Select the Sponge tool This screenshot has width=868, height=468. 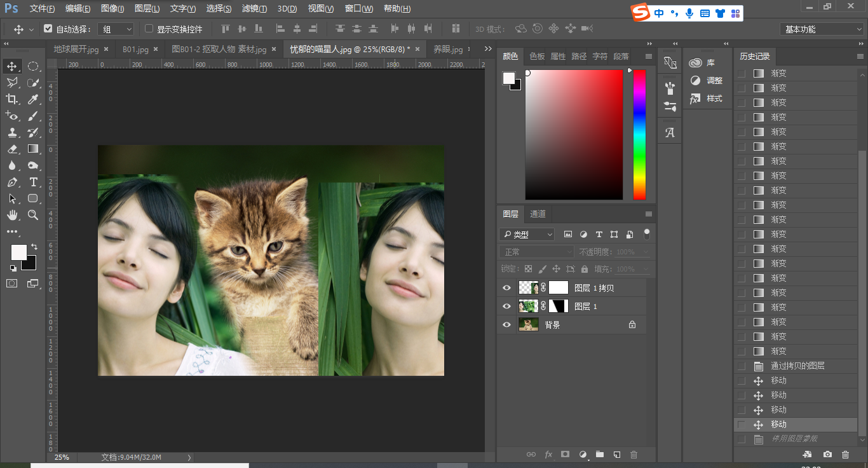click(33, 165)
